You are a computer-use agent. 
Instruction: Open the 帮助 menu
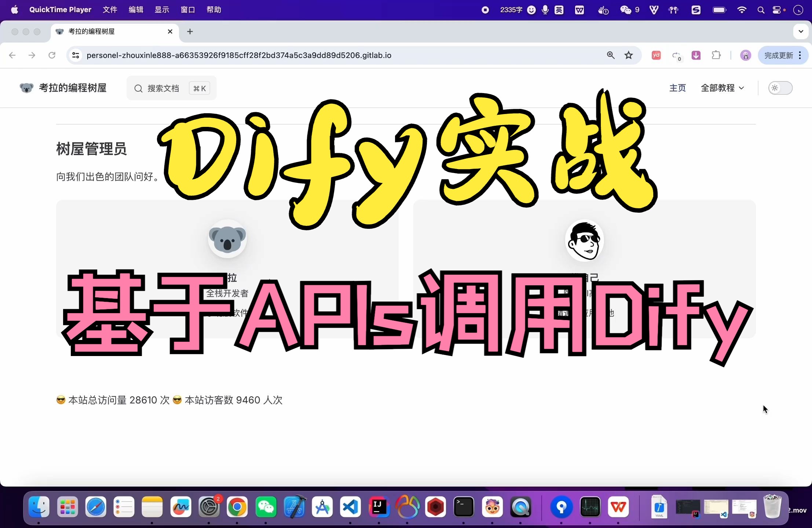point(214,10)
